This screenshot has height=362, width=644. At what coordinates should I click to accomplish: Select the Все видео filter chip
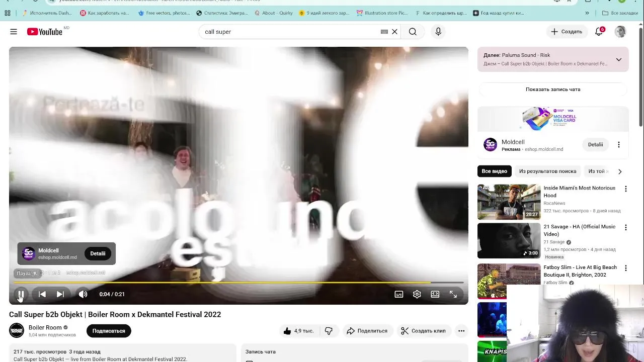[x=495, y=171]
